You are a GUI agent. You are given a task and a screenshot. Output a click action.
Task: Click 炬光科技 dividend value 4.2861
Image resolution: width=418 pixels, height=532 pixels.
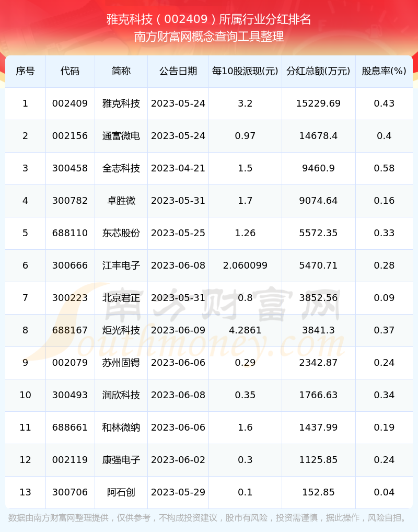point(245,330)
